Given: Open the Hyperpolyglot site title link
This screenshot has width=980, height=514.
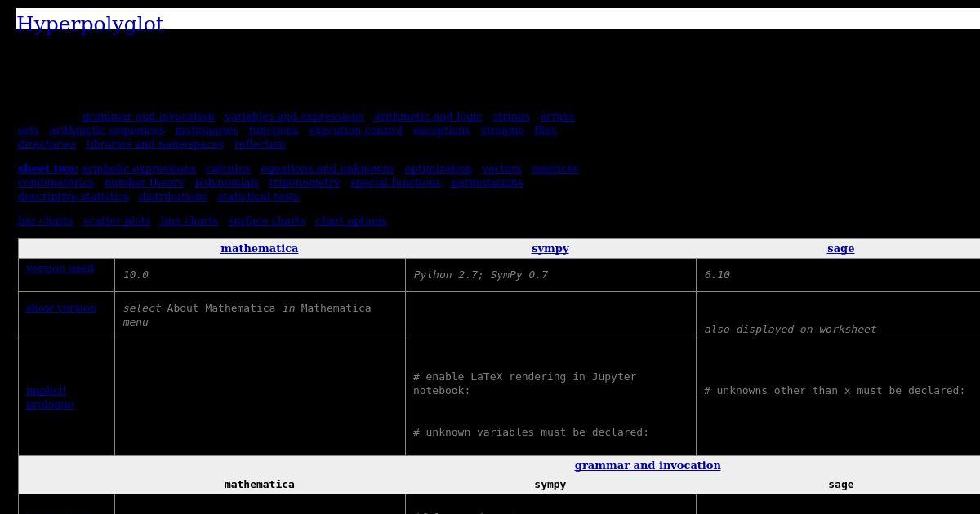Looking at the screenshot, I should pyautogui.click(x=90, y=24).
